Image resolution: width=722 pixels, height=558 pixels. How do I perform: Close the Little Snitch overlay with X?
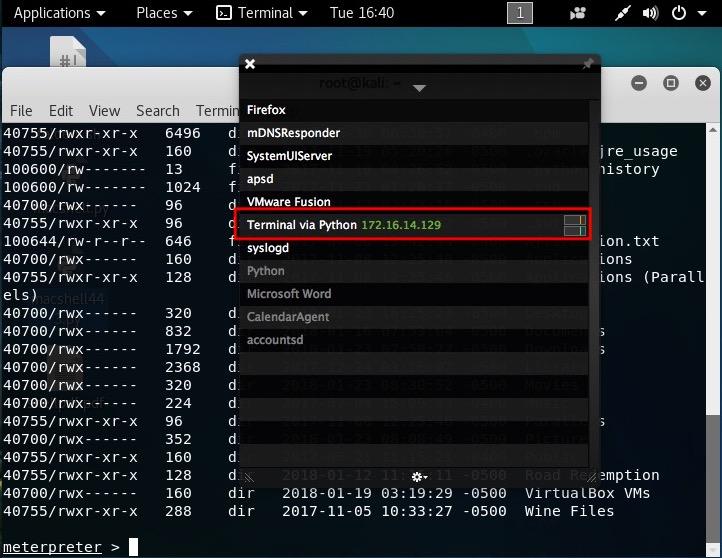tap(250, 64)
